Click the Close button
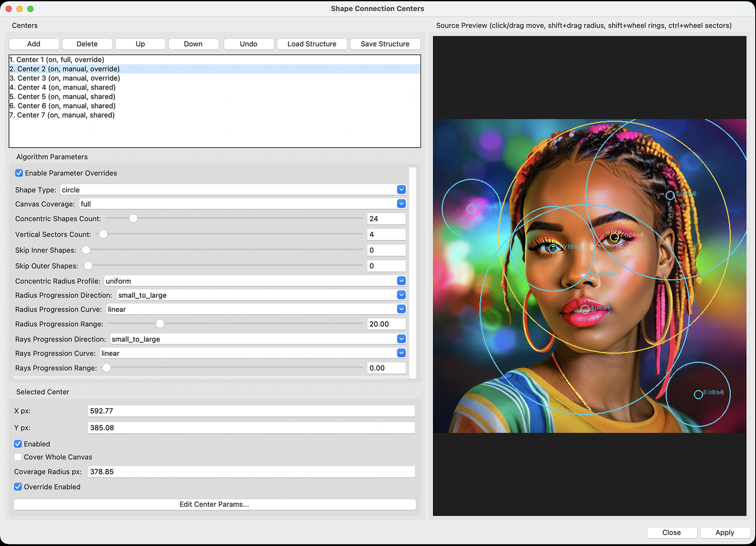Viewport: 756px width, 546px height. tap(671, 532)
